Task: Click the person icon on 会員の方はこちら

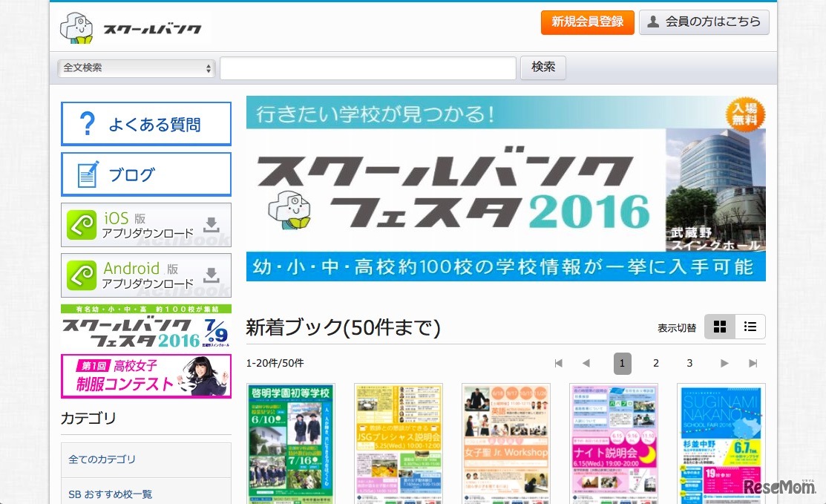Action: [653, 22]
